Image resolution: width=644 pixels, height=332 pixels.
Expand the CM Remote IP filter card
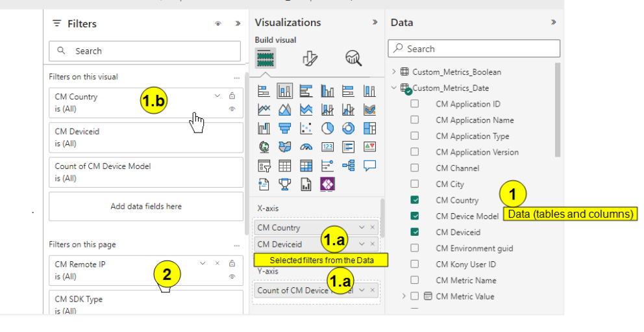pos(203,263)
